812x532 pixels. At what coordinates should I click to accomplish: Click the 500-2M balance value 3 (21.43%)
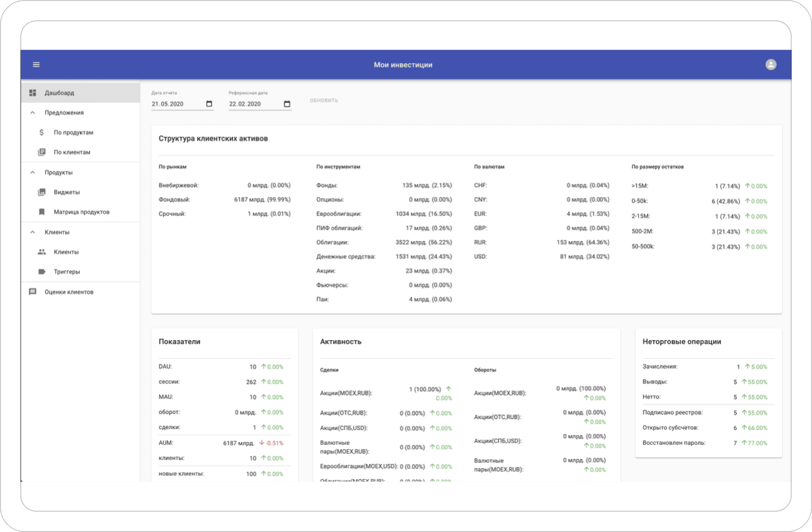click(725, 231)
